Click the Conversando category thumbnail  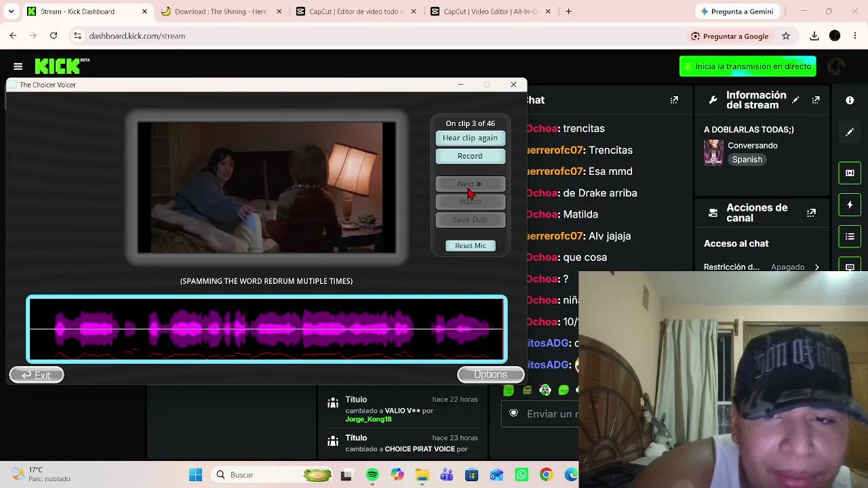point(713,152)
